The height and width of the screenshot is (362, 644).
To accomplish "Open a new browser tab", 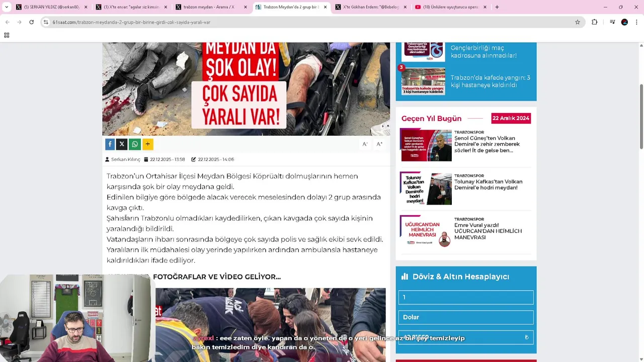I will click(x=497, y=7).
